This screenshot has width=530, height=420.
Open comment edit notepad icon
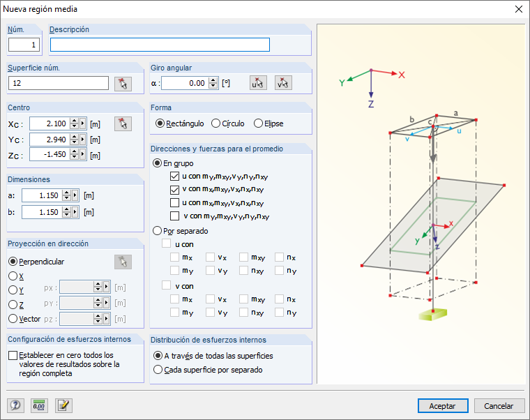tap(63, 405)
